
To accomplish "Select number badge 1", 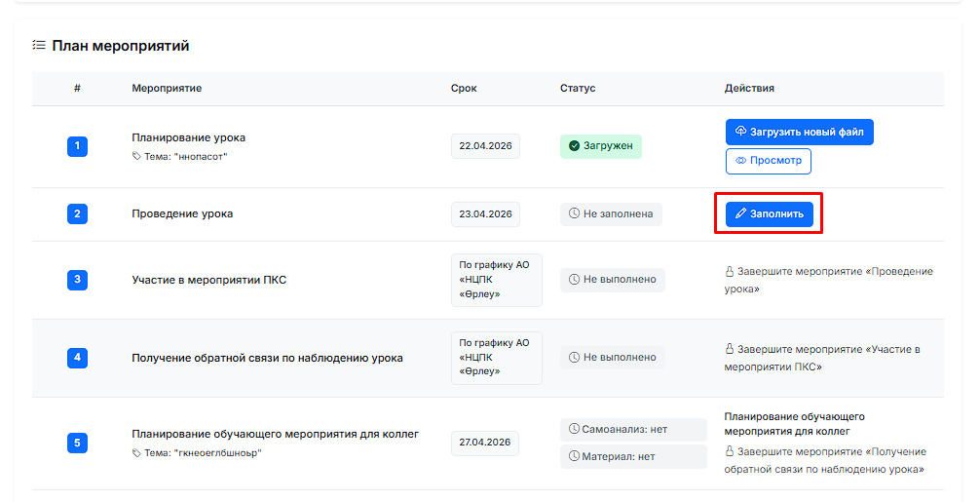I will point(78,146).
